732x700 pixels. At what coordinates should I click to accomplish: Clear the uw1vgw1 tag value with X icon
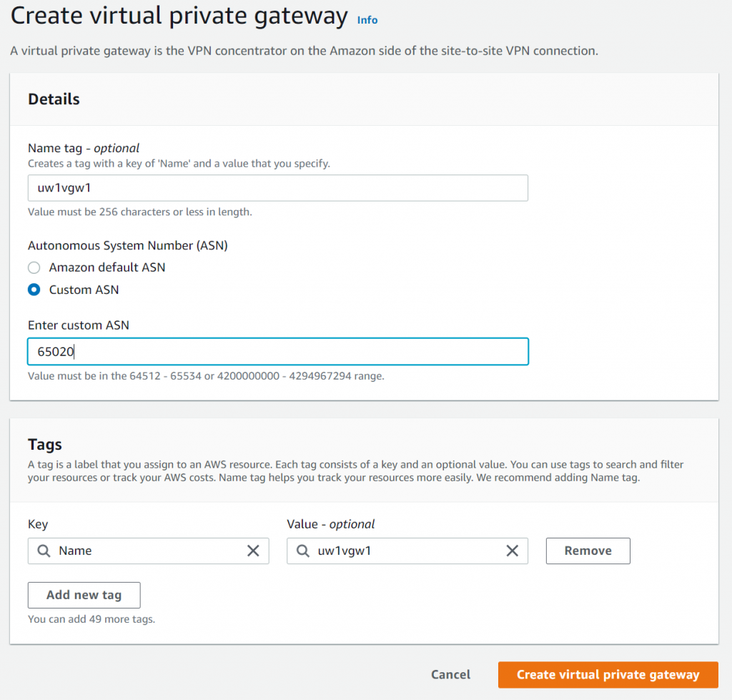(x=512, y=551)
